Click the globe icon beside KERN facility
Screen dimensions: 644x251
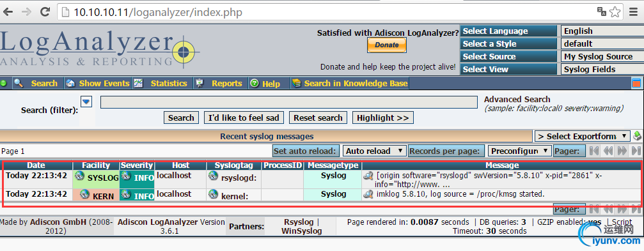tap(85, 194)
